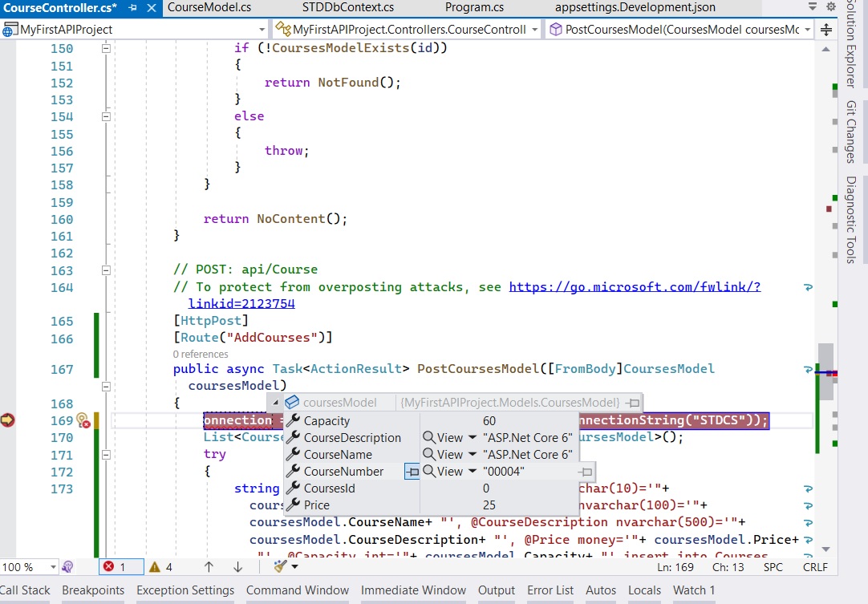The image size is (868, 604).
Task: Click the SPC indentation indicator
Action: pyautogui.click(x=773, y=567)
